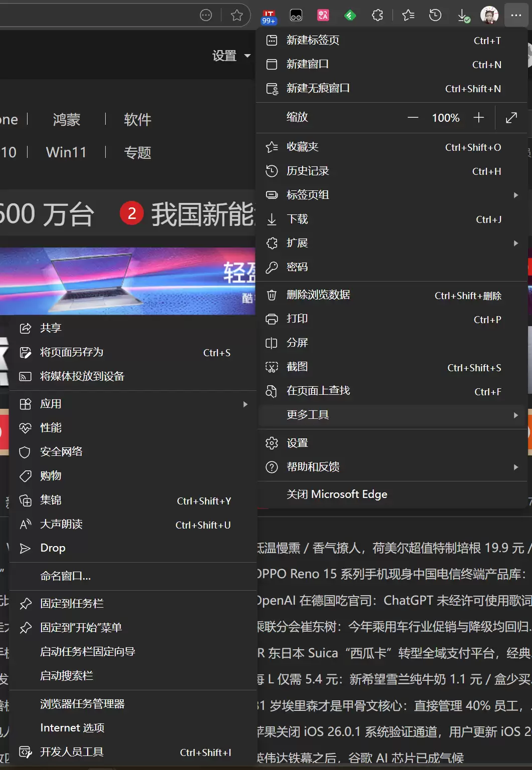
Task: Expand the 扩展 submenu arrow
Action: coord(516,243)
